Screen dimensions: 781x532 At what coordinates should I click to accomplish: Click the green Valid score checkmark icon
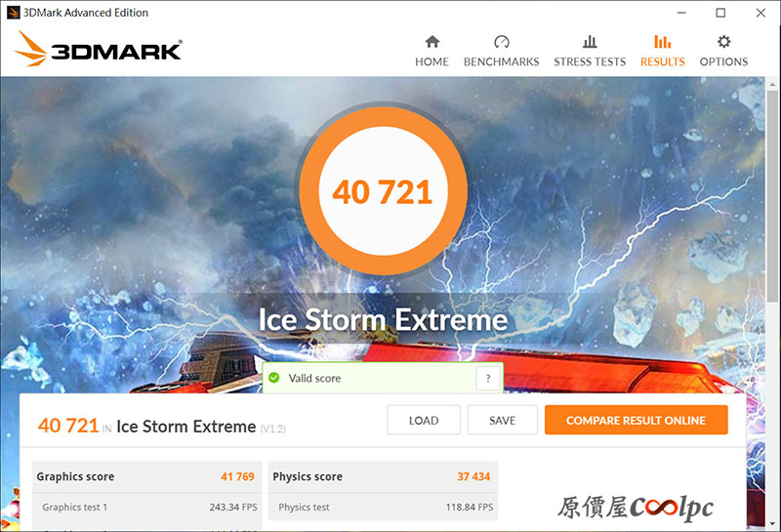pos(274,378)
